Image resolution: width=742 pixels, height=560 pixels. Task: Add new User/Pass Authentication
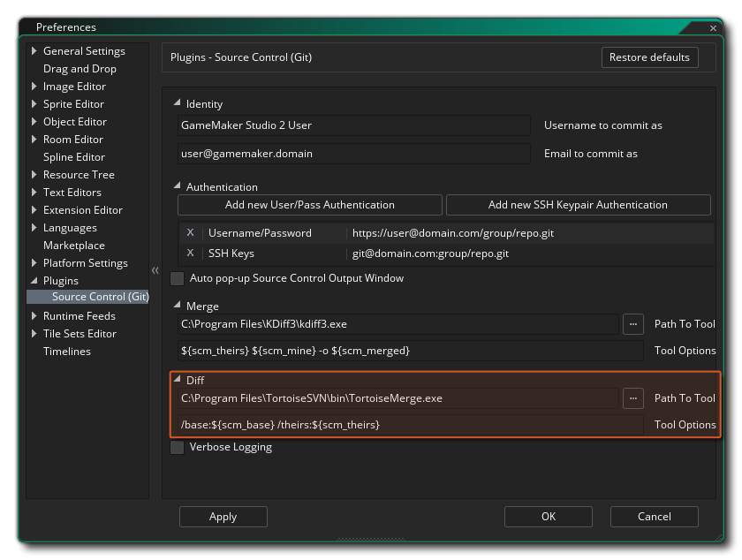coord(310,204)
